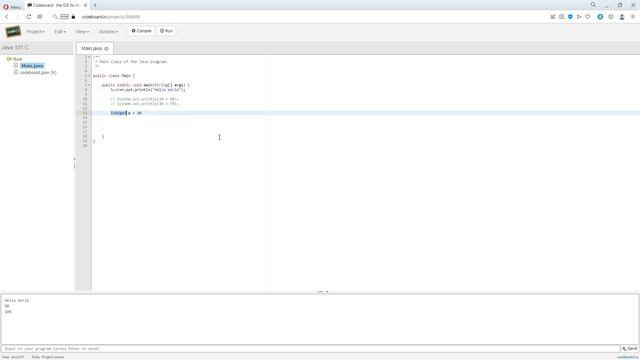This screenshot has height=360, width=640.
Task: Fold the comment block at line 1
Action: (x=89, y=57)
